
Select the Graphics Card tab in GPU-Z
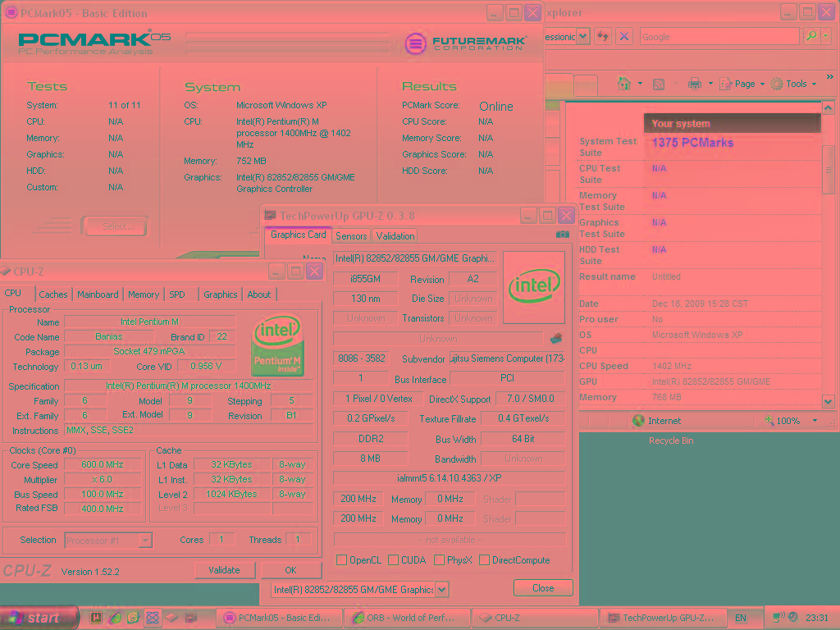pyautogui.click(x=298, y=235)
